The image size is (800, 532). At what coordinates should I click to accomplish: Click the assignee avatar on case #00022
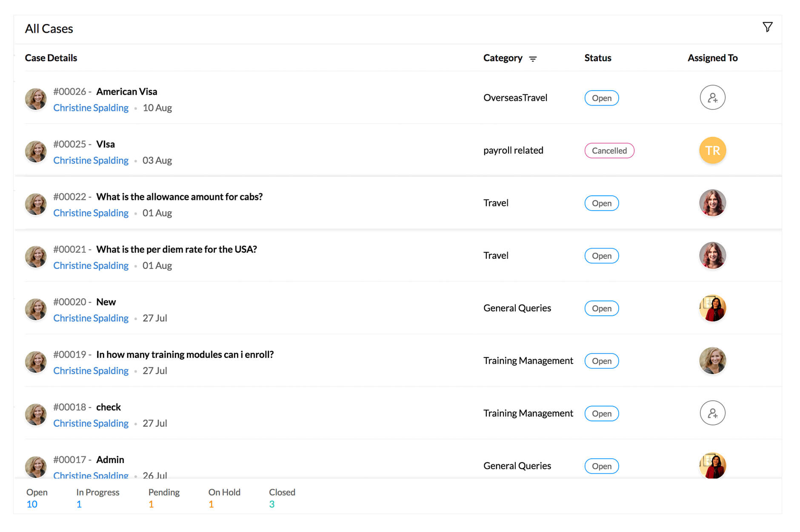(712, 203)
